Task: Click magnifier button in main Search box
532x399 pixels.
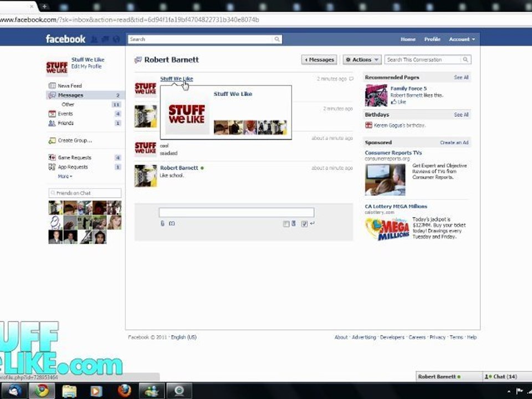Action: [x=277, y=39]
